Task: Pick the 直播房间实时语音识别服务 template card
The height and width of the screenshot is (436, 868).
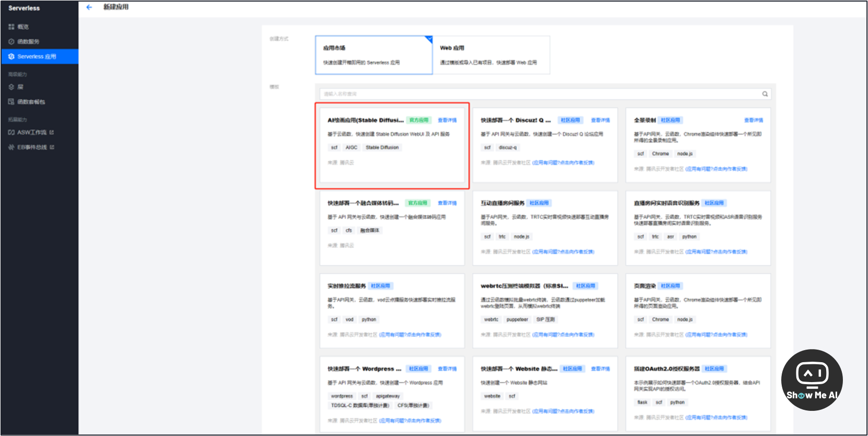Action: tap(698, 228)
